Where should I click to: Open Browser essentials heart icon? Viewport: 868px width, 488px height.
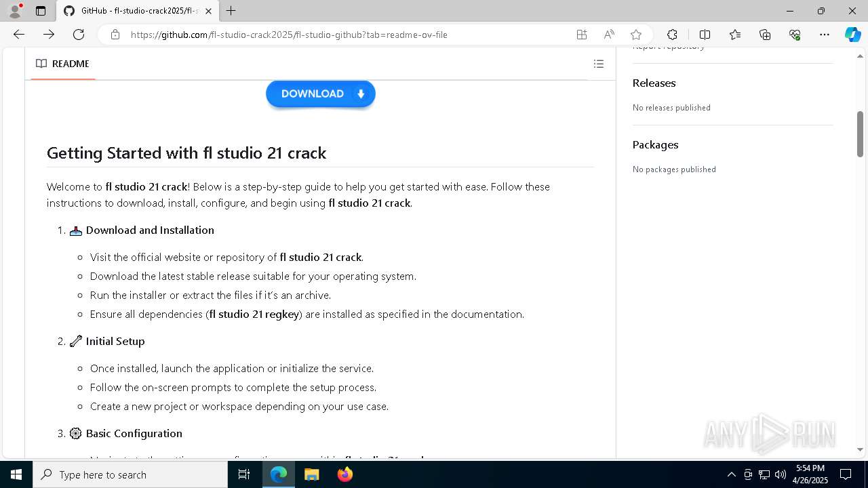click(x=795, y=35)
